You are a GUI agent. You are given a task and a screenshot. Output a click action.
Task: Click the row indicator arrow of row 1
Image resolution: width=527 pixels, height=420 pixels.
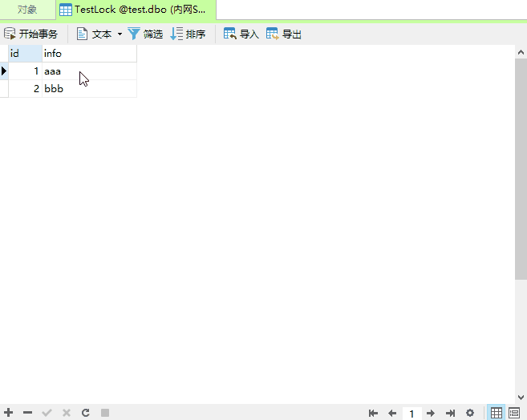pyautogui.click(x=4, y=71)
